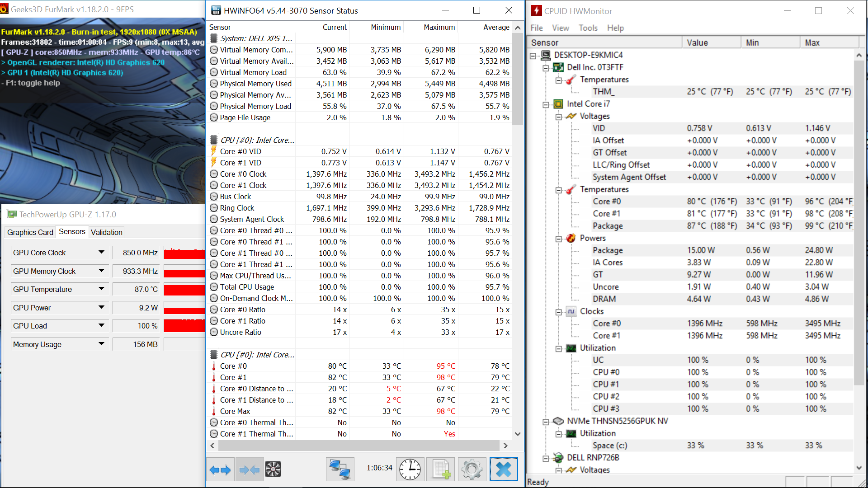Open the GPU Load dropdown arrow
The height and width of the screenshot is (488, 868).
coord(101,326)
